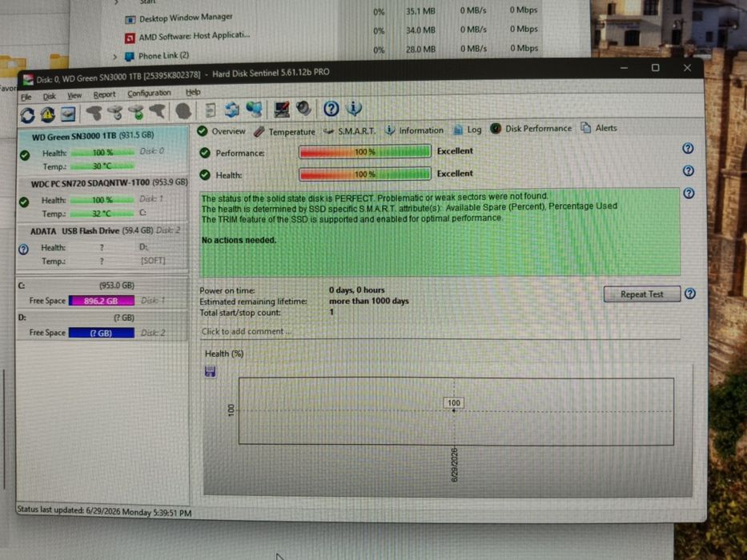Click the Health 100 % bar
Screen dimensions: 747x560
(365, 174)
